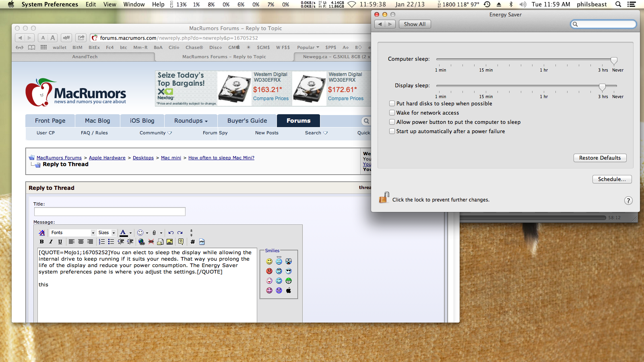644x362 pixels.
Task: Wrap selection in PHP tags
Action: (x=202, y=242)
